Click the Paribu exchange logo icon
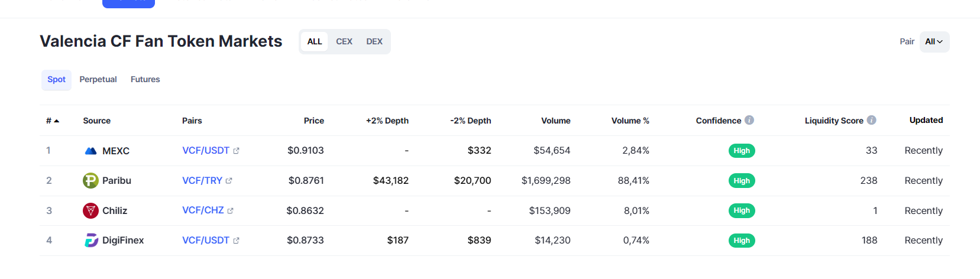 tap(90, 180)
